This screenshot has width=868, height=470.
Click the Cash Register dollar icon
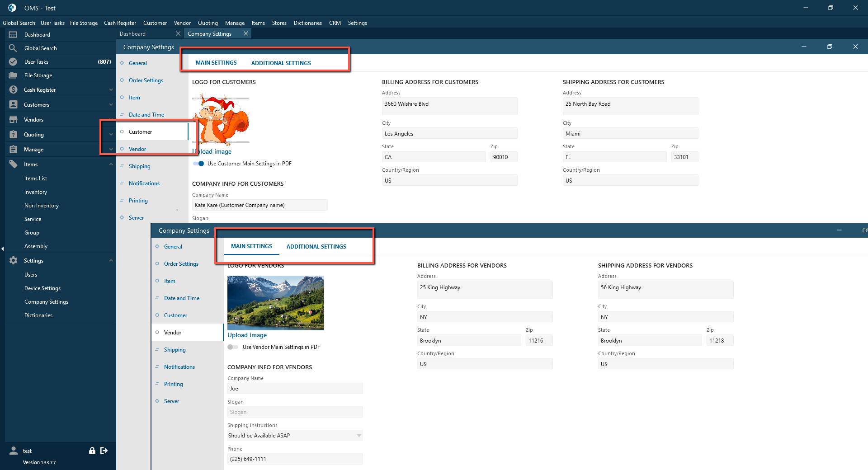click(x=13, y=90)
